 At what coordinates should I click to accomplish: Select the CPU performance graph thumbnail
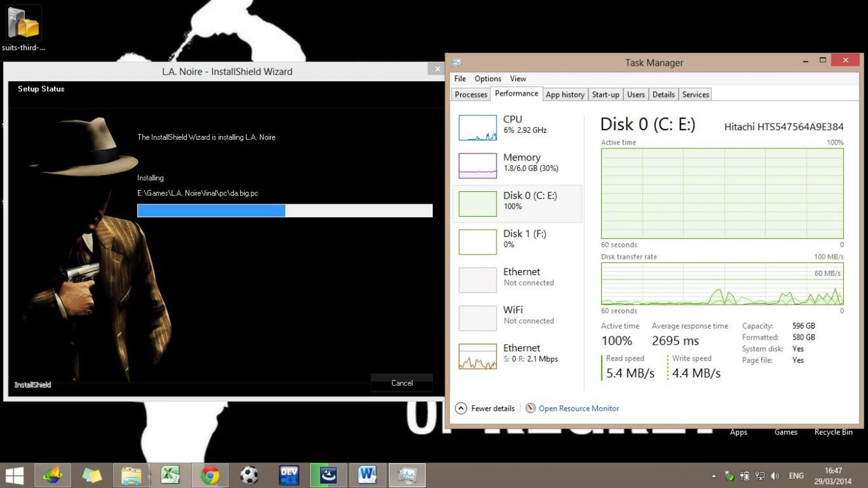click(x=478, y=128)
